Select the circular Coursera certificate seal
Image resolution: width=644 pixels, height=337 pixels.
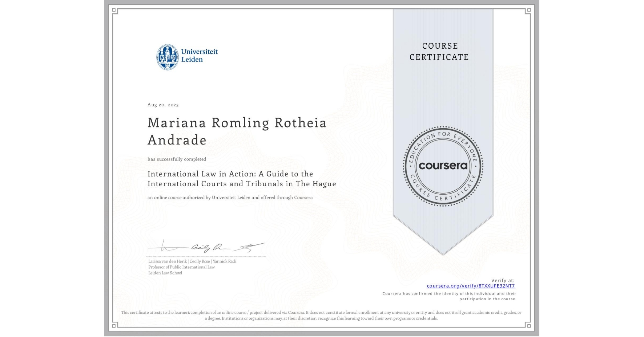442,166
